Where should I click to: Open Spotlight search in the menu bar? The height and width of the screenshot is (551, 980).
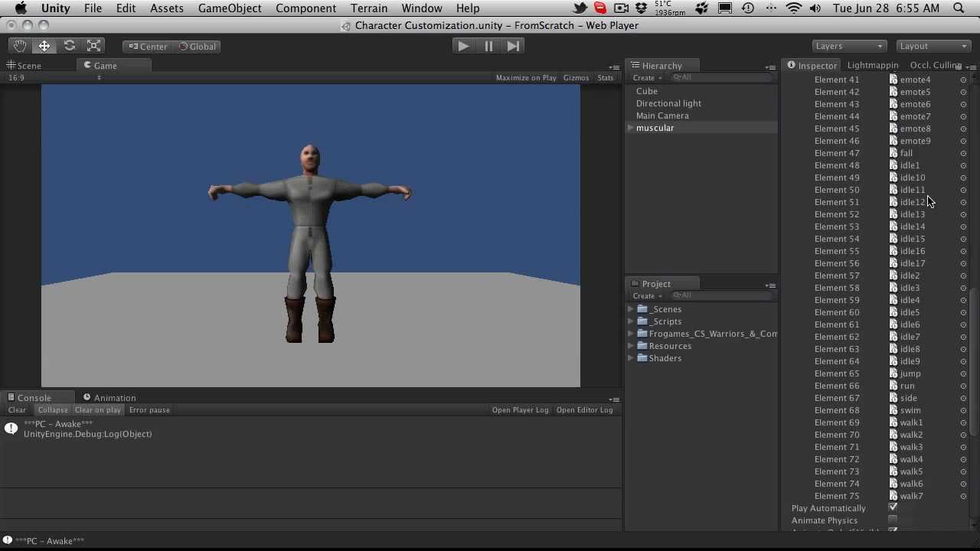pos(959,8)
